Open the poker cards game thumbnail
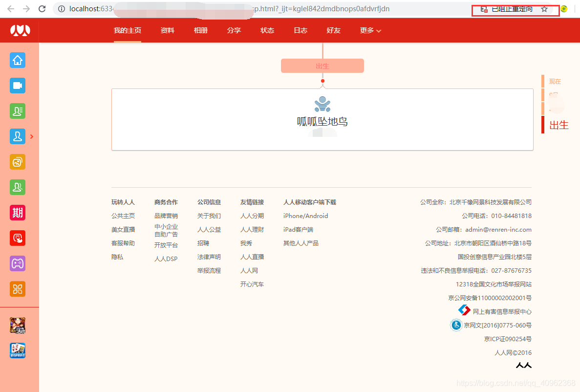This screenshot has width=580, height=392. point(18,350)
